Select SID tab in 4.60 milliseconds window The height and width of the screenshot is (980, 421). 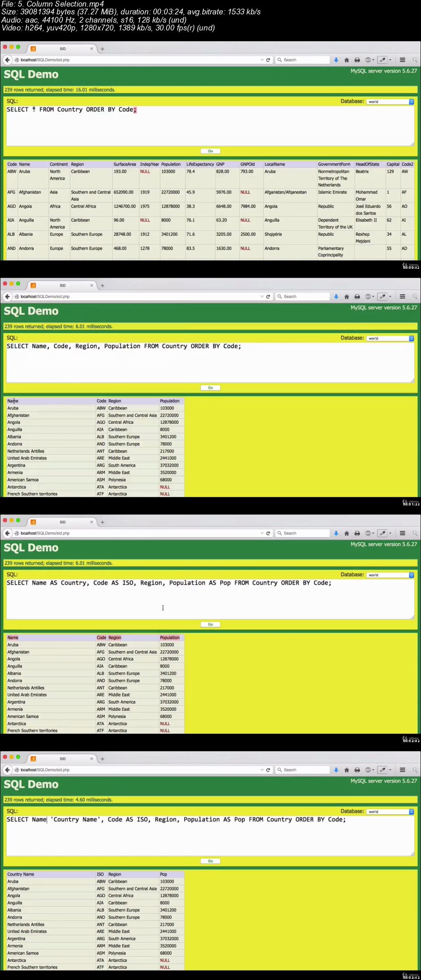[62, 759]
